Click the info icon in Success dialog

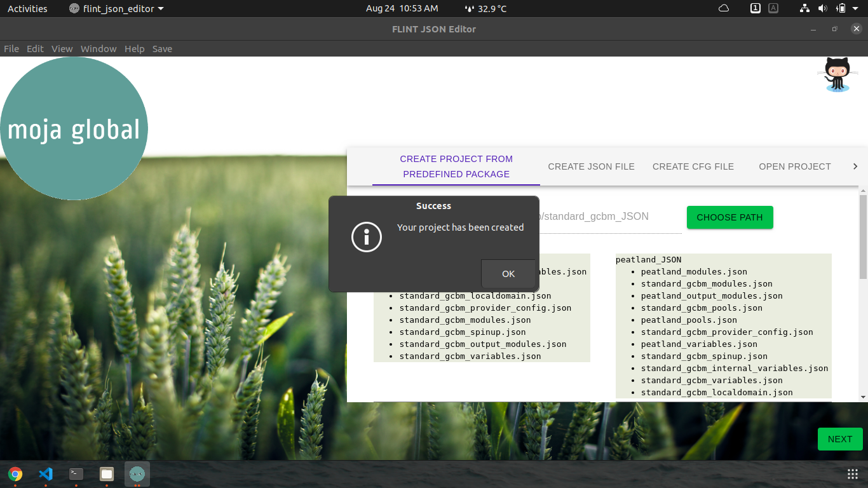(x=367, y=237)
